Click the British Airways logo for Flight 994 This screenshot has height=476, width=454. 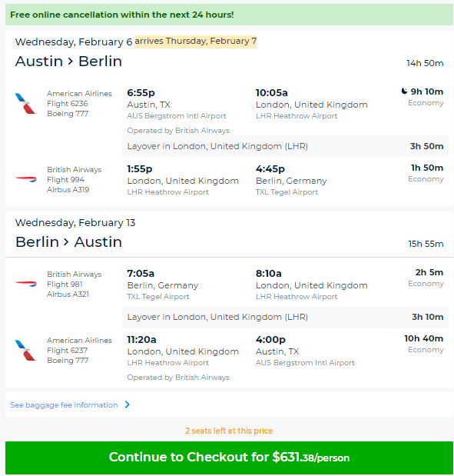pyautogui.click(x=26, y=179)
